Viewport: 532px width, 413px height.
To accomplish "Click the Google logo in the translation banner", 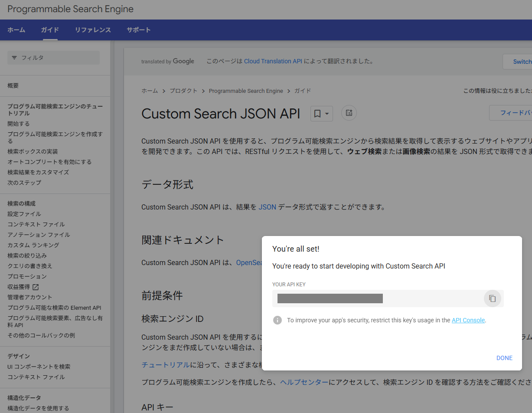I will [184, 61].
